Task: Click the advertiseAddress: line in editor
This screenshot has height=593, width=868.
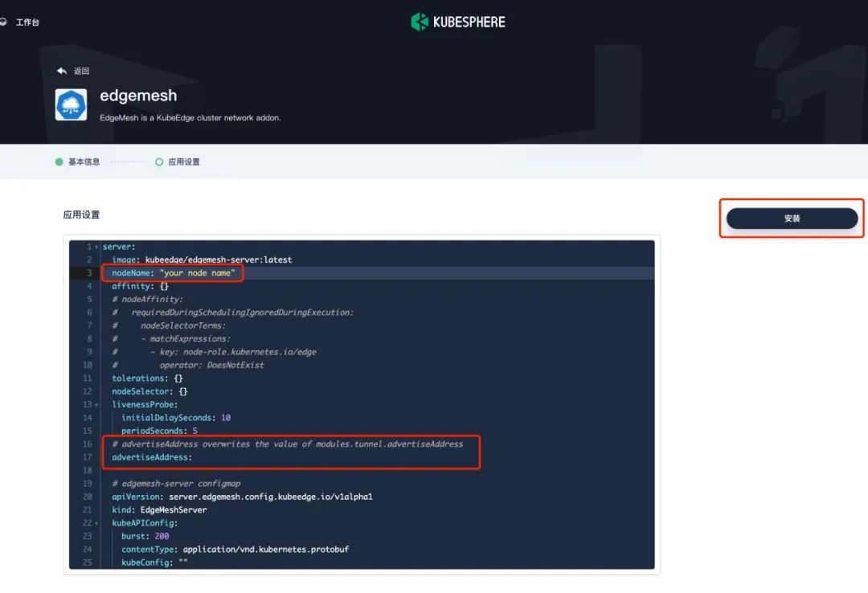Action: [152, 457]
